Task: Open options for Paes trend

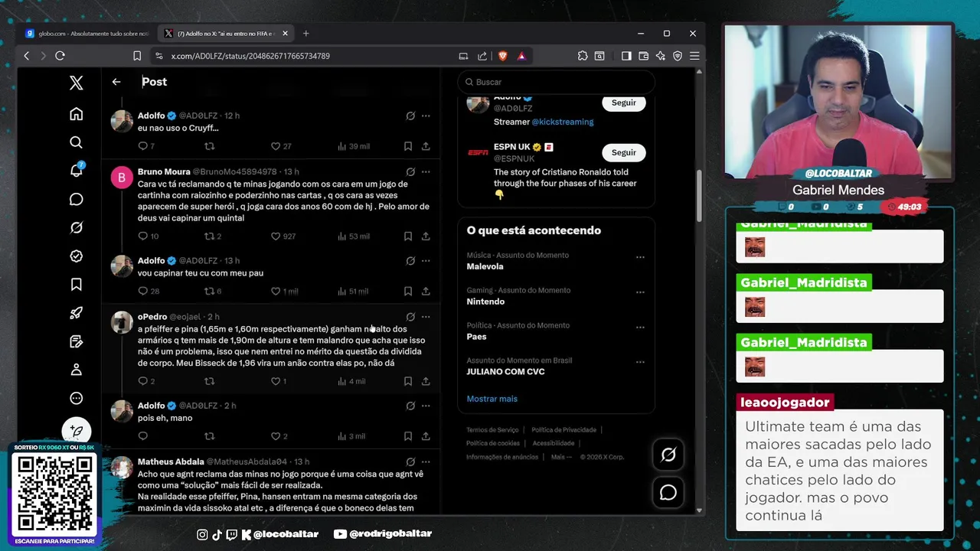Action: tap(640, 328)
